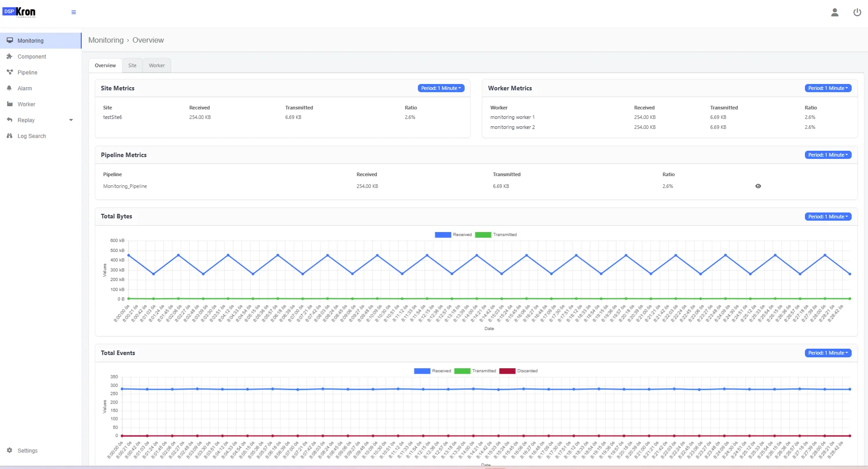Click monitoring worker 1 row
The height and width of the screenshot is (469, 868).
(x=669, y=117)
